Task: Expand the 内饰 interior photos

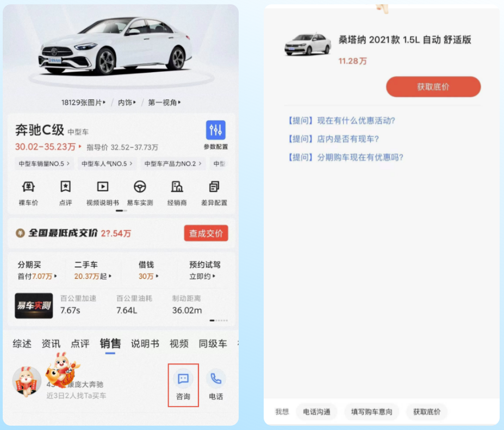Action: point(127,103)
